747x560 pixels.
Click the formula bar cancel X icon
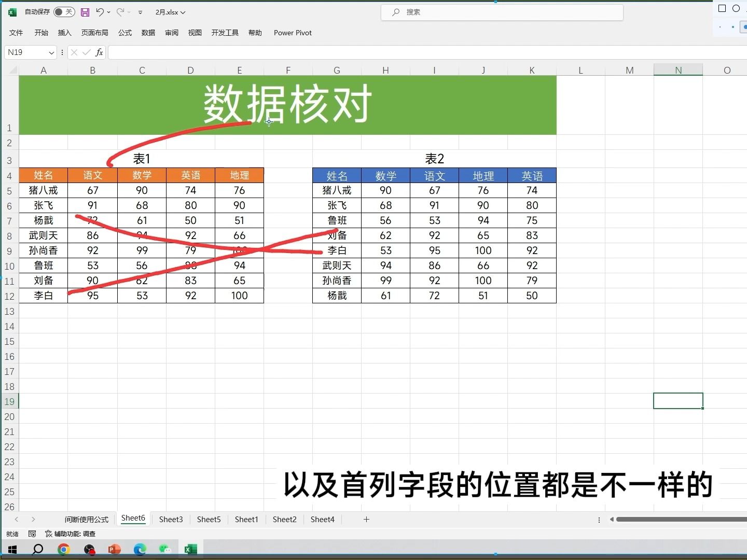pos(74,52)
